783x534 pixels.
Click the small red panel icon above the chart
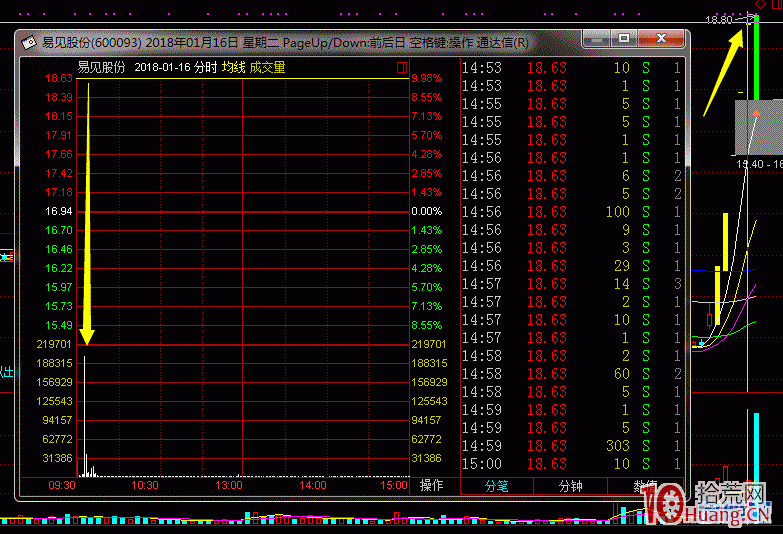coord(402,67)
